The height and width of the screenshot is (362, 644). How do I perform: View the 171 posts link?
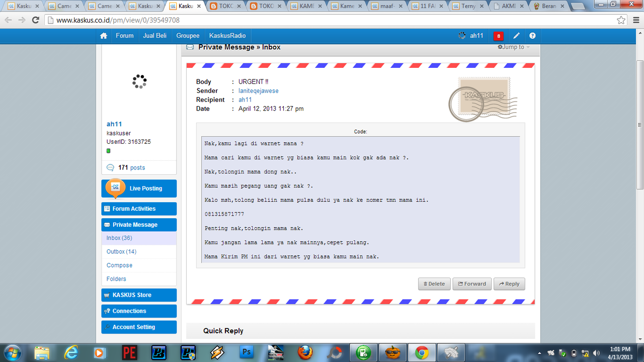pyautogui.click(x=131, y=168)
